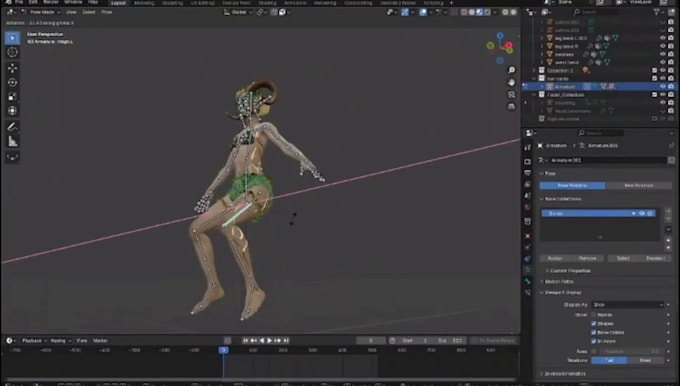Click the outliner filter funnel icon

[x=657, y=12]
